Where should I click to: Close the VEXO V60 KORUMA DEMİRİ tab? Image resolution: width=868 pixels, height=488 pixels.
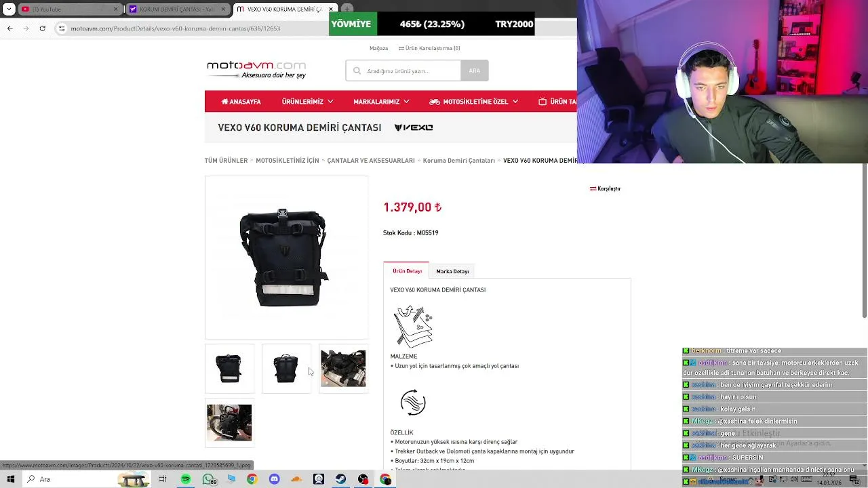(x=331, y=9)
